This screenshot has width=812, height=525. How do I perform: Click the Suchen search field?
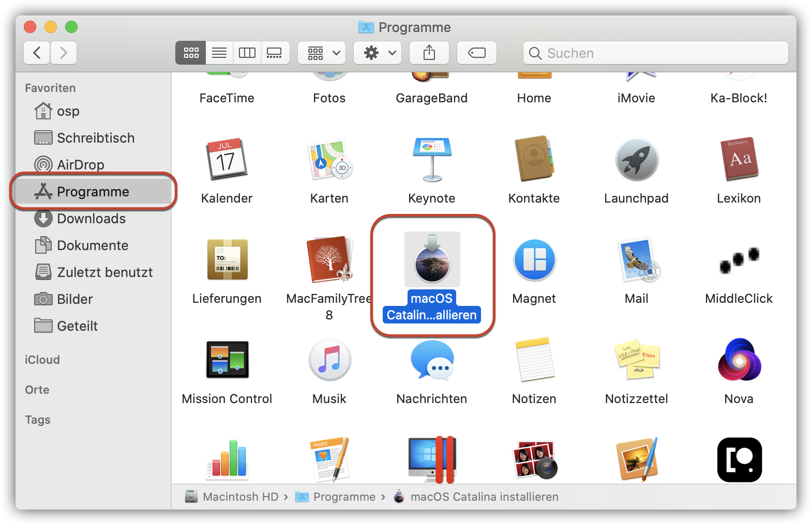[x=656, y=53]
